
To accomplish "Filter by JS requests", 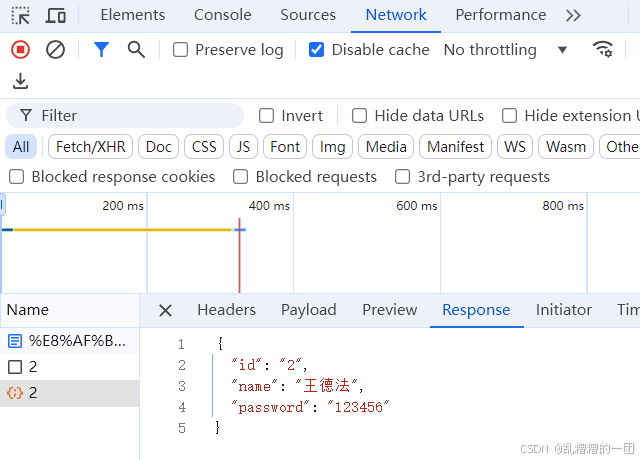I will click(243, 147).
